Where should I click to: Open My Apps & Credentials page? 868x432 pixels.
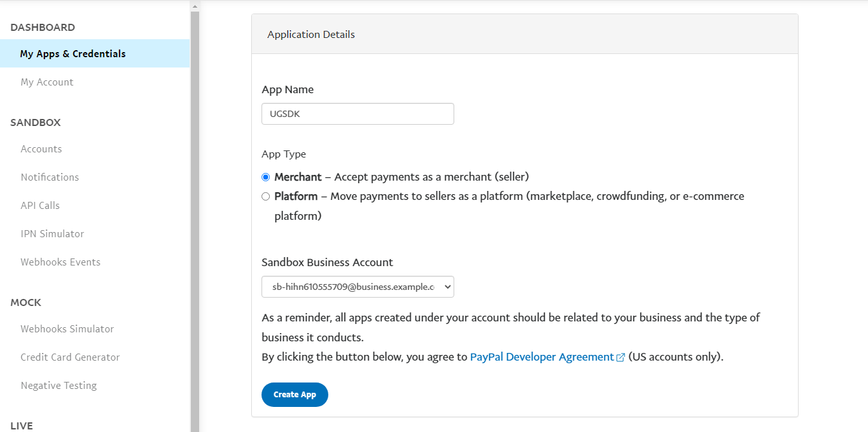[x=73, y=54]
